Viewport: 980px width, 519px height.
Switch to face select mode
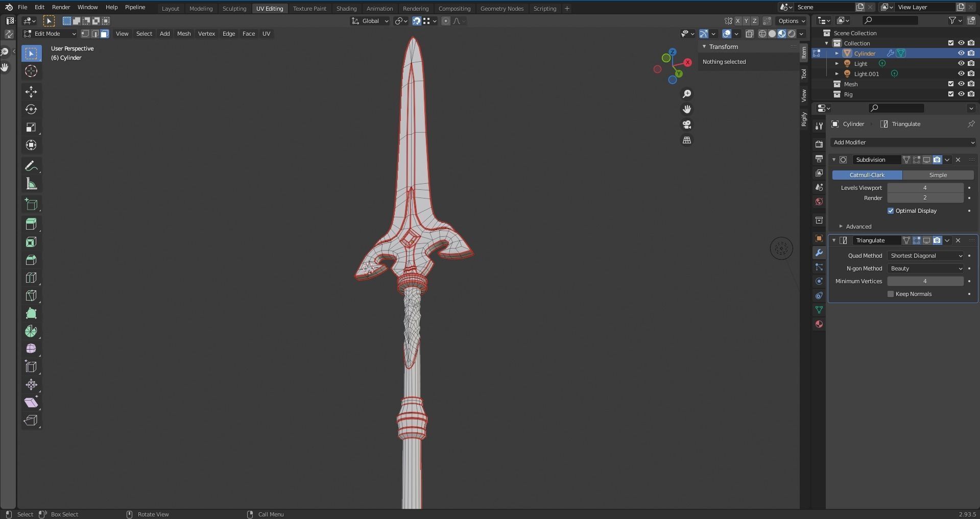104,34
